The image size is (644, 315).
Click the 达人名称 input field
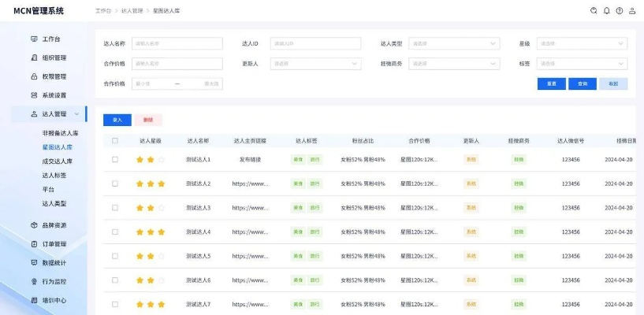pyautogui.click(x=177, y=44)
